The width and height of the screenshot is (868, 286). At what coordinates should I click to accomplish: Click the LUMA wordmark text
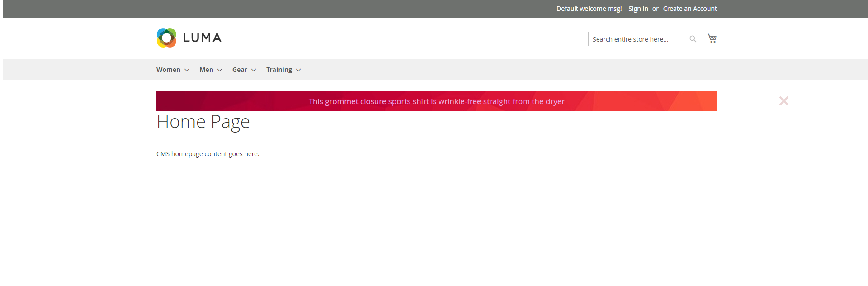point(202,38)
